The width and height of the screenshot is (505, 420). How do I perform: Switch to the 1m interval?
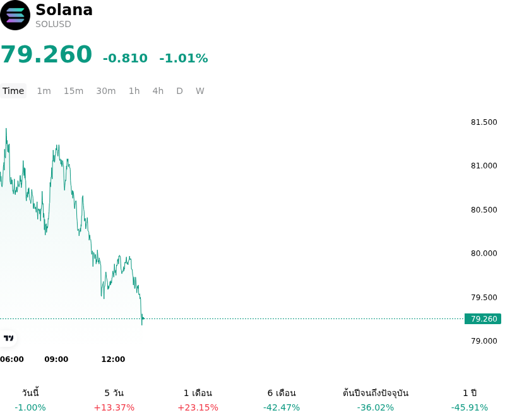[x=44, y=91]
